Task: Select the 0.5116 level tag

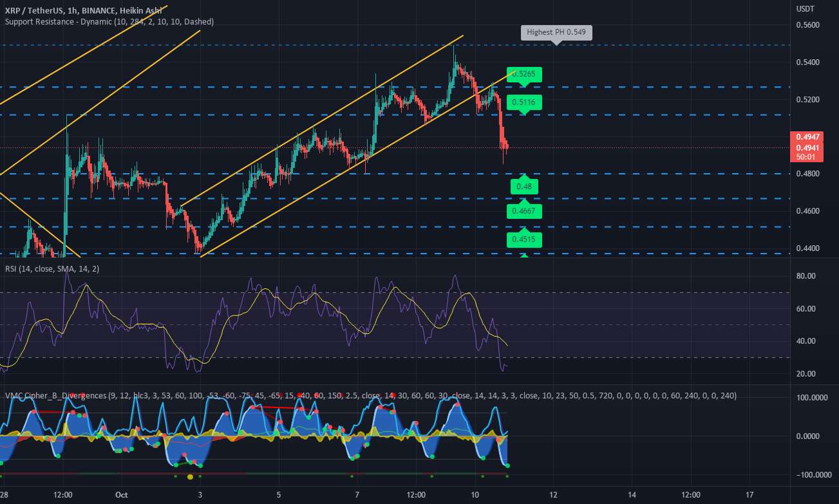Action: click(x=524, y=102)
